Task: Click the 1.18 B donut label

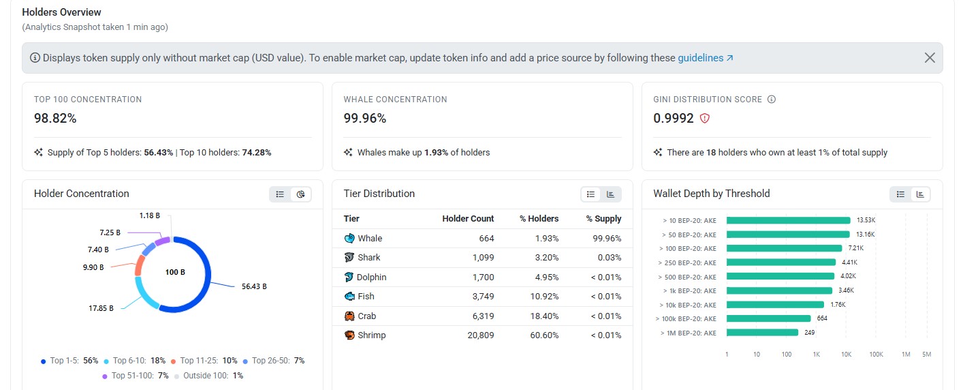Action: (150, 215)
